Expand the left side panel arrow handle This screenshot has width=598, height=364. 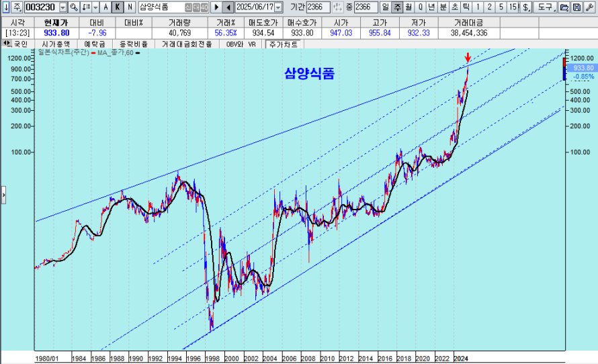[x=3, y=195]
